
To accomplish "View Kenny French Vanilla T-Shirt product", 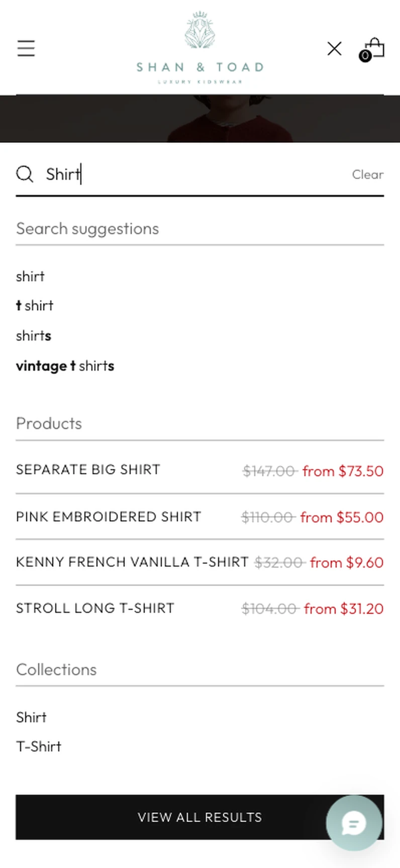I will (200, 562).
